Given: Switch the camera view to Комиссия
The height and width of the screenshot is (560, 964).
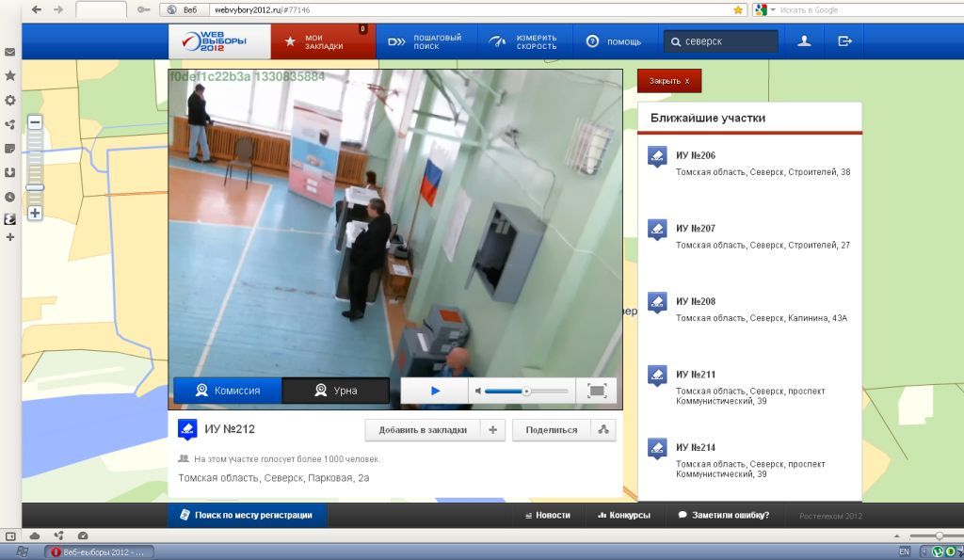Looking at the screenshot, I should click(x=228, y=391).
